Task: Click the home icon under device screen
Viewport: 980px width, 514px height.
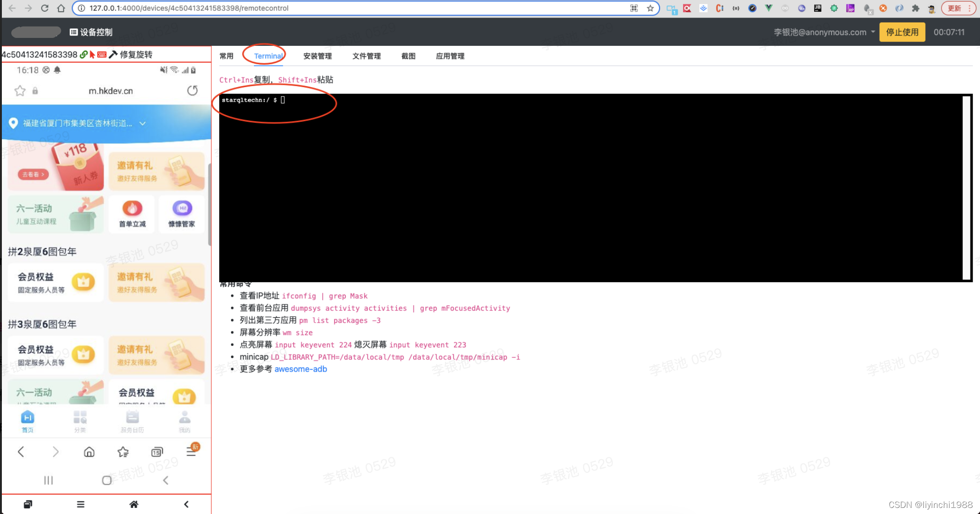Action: click(134, 504)
